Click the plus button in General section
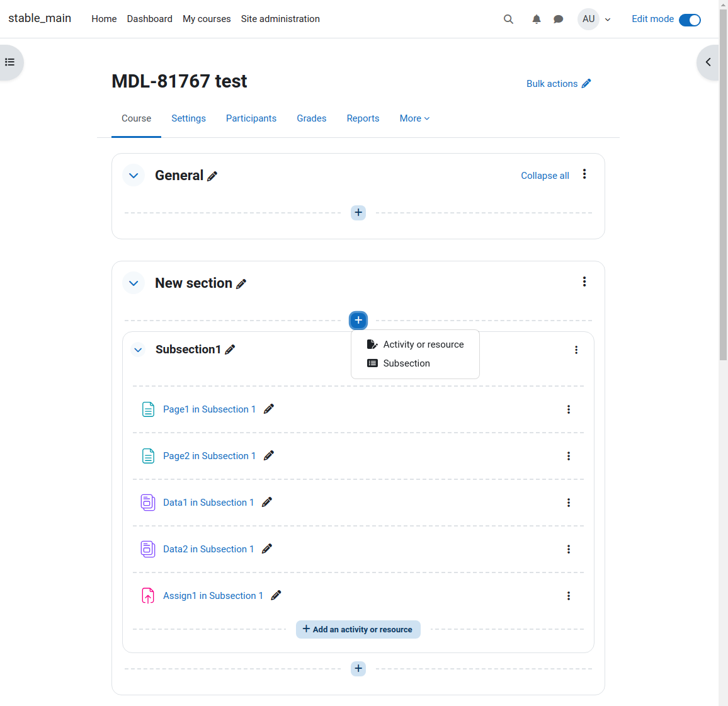This screenshot has width=728, height=706. coord(358,213)
